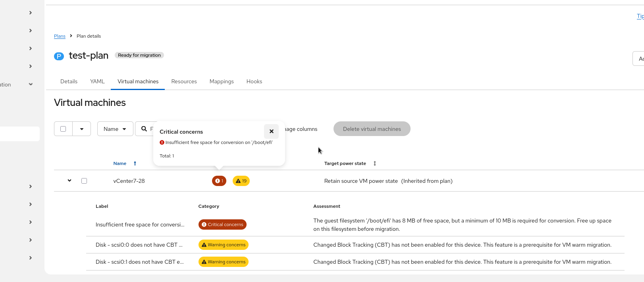Screen dimensions: 644x282
Task: Click the search magnifier icon in filter
Action: coord(144,129)
